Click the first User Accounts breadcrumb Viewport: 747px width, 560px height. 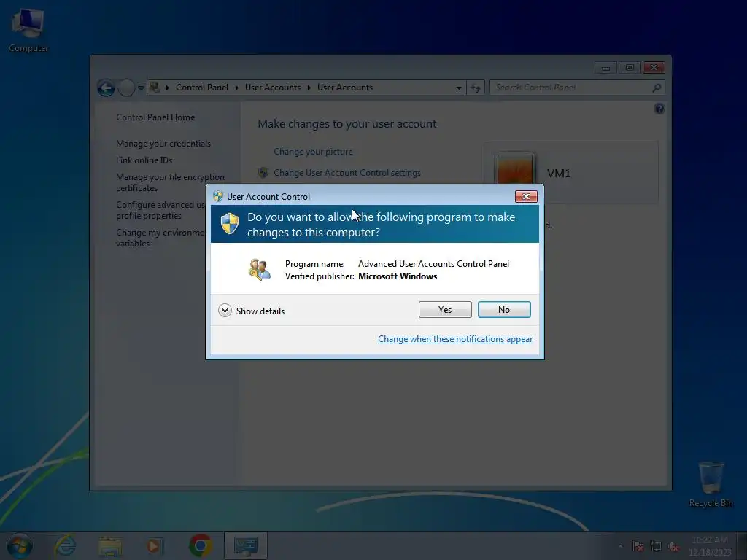click(273, 87)
